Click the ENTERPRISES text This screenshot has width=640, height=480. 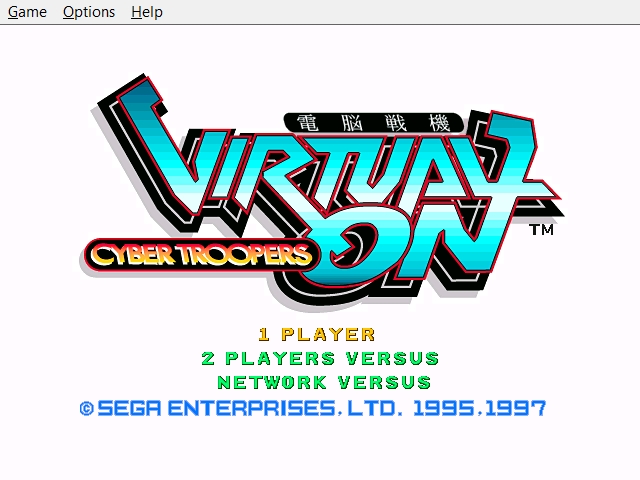pos(252,409)
